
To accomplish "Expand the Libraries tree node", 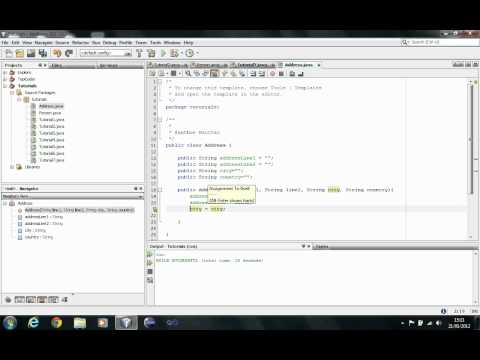I will (12, 167).
